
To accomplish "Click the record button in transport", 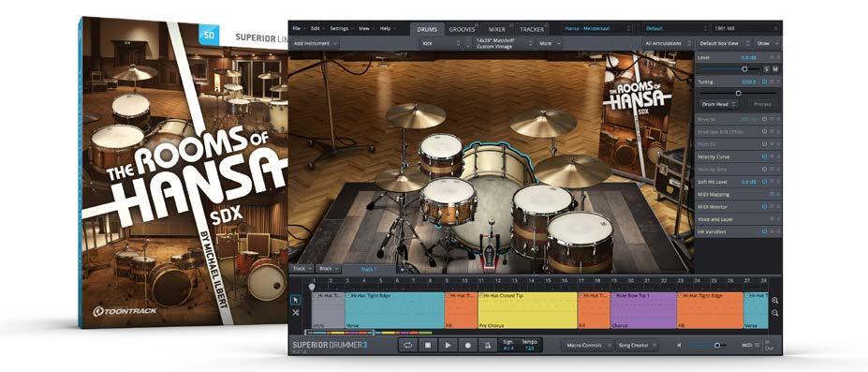I will [468, 345].
